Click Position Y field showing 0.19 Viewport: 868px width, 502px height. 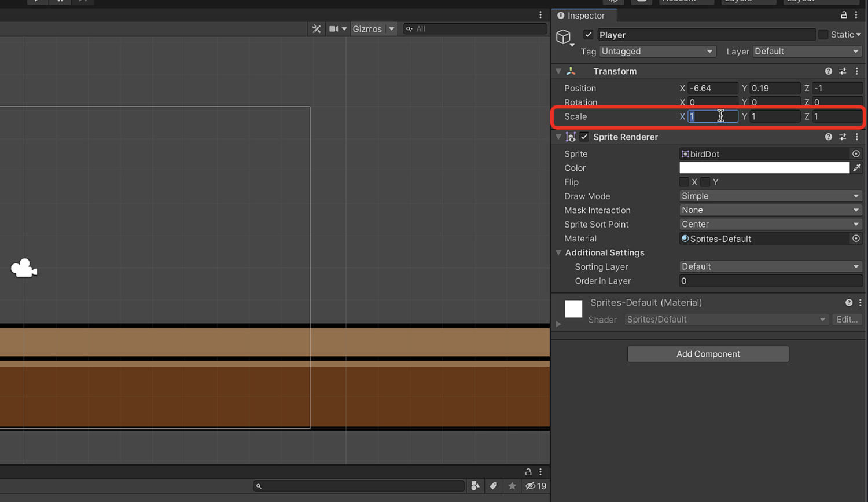point(775,88)
